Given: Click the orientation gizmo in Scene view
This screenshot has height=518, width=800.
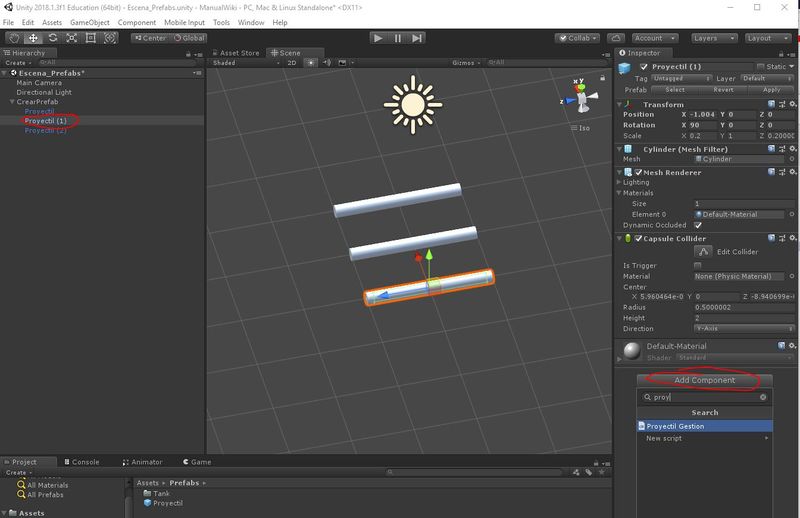Looking at the screenshot, I should pyautogui.click(x=580, y=97).
